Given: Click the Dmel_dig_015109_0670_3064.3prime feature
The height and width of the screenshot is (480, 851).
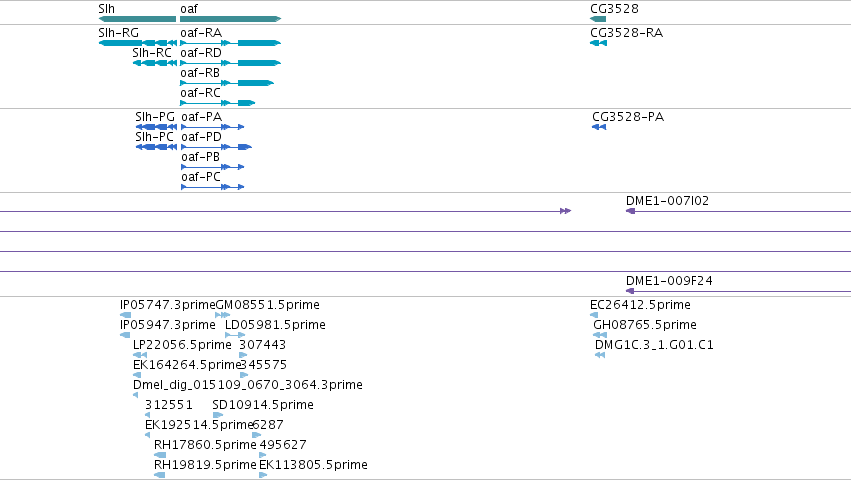Looking at the screenshot, I should tap(136, 395).
